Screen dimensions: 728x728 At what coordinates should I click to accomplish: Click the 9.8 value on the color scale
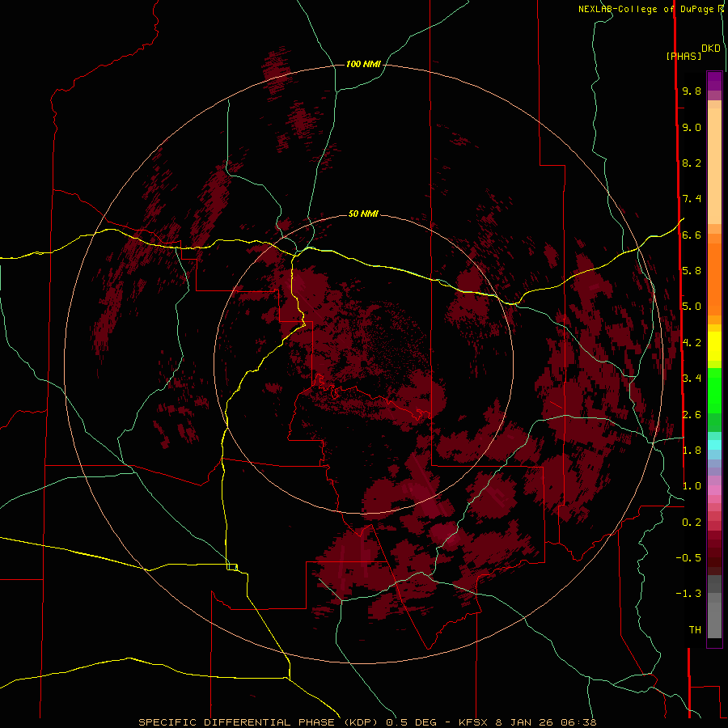click(x=692, y=91)
